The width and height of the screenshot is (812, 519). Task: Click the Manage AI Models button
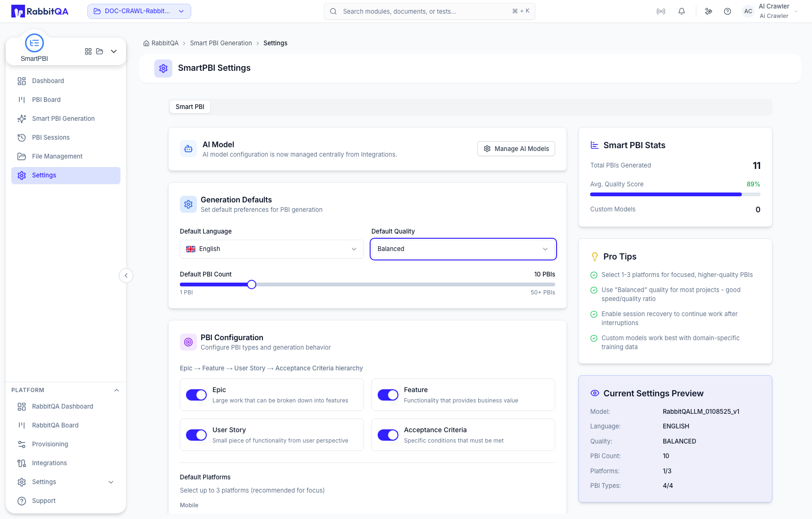pyautogui.click(x=516, y=149)
